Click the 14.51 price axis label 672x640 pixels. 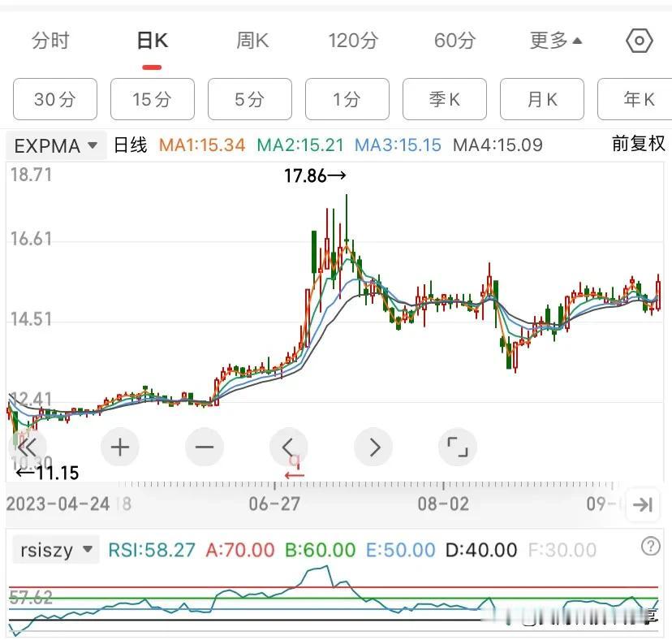click(x=32, y=319)
